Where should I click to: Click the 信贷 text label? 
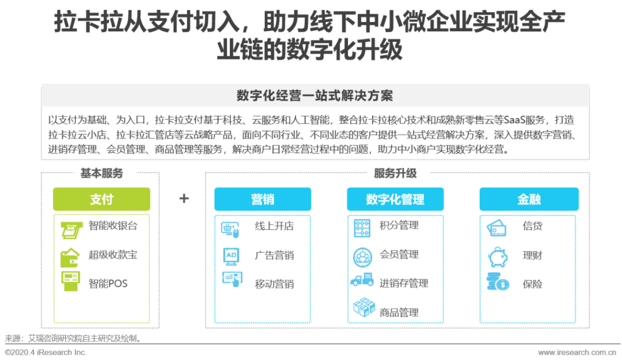tap(532, 226)
